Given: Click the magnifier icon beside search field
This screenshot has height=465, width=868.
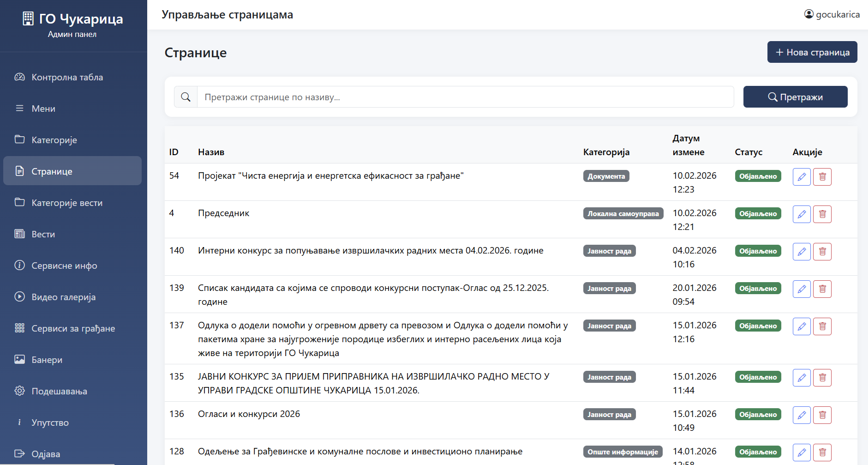Looking at the screenshot, I should point(186,97).
